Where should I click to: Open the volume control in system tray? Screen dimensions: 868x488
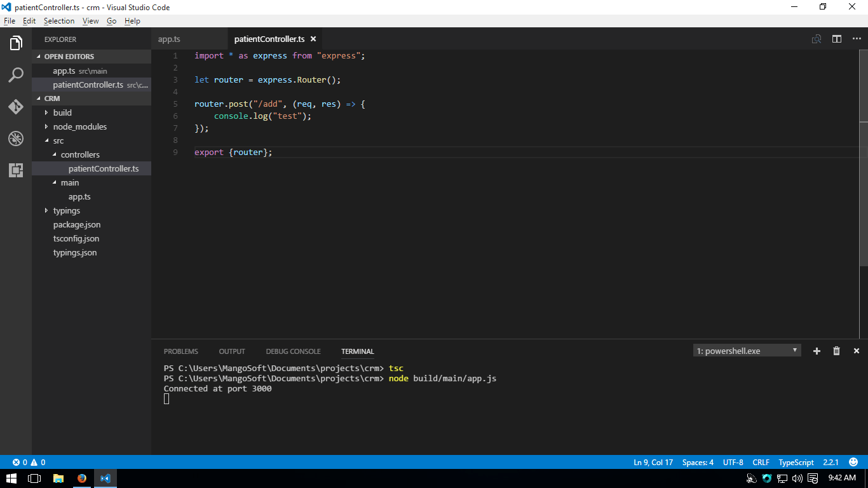[797, 478]
